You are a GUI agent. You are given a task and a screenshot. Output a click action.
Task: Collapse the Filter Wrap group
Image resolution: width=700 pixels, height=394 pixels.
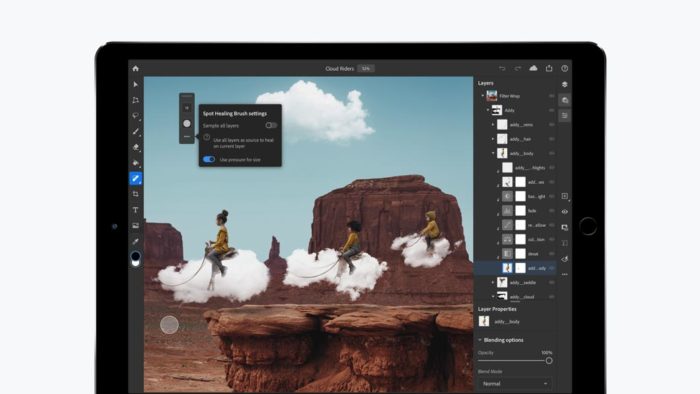click(483, 95)
